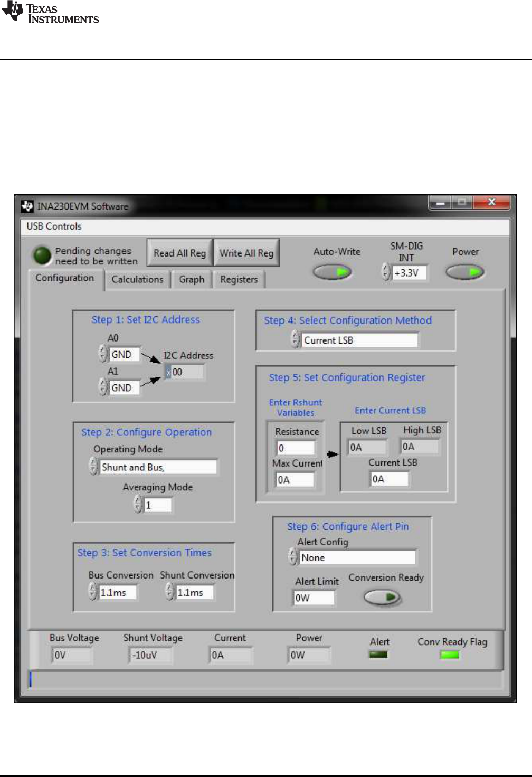Toggle the Conversion Ready switch
This screenshot has width=532, height=777.
point(383,598)
